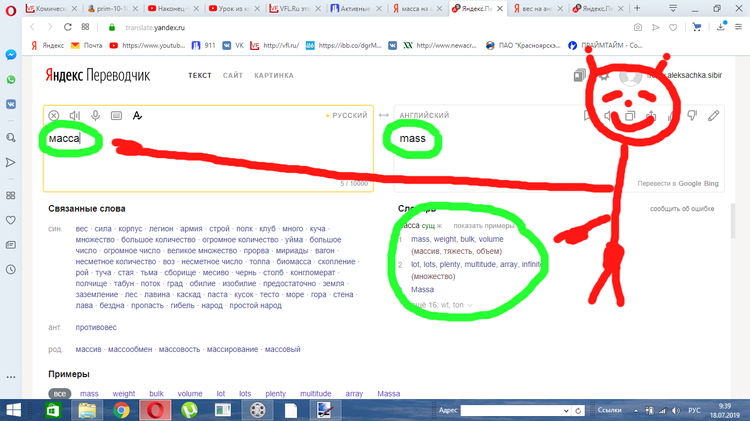Open browsing history with the clock icon
This screenshot has width=750, height=421.
11,269
